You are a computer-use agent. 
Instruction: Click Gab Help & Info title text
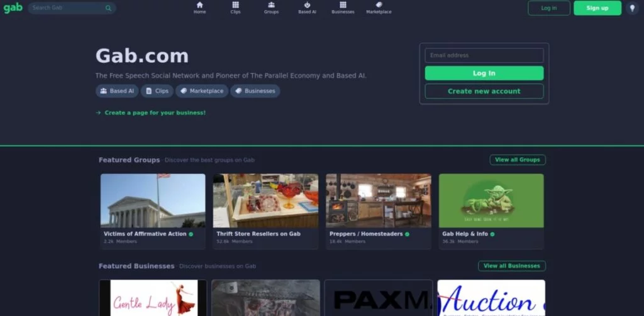(x=465, y=234)
